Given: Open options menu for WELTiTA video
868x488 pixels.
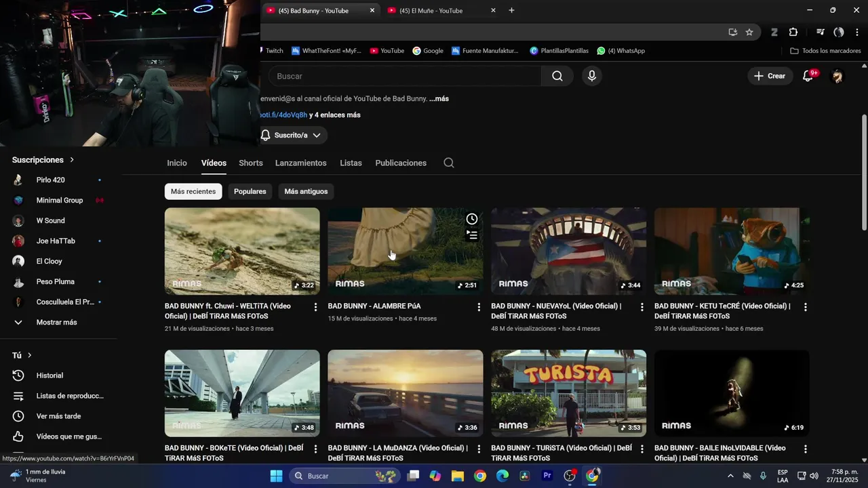Looking at the screenshot, I should tap(315, 307).
